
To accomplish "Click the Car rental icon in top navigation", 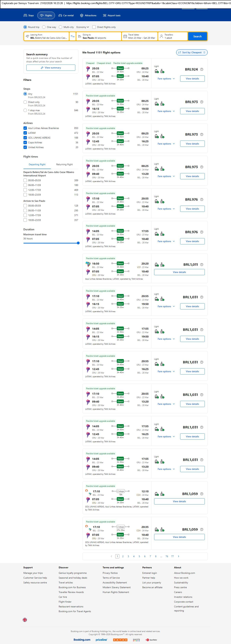I will pos(60,16).
